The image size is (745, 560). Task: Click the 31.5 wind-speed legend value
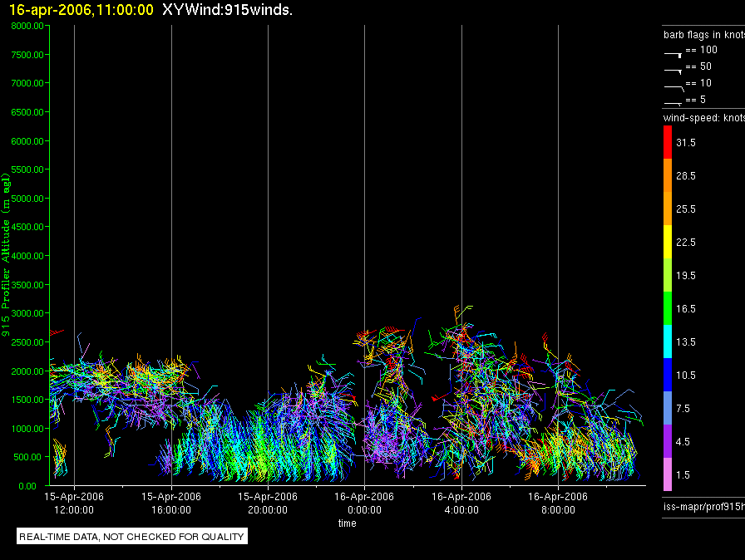pos(686,142)
